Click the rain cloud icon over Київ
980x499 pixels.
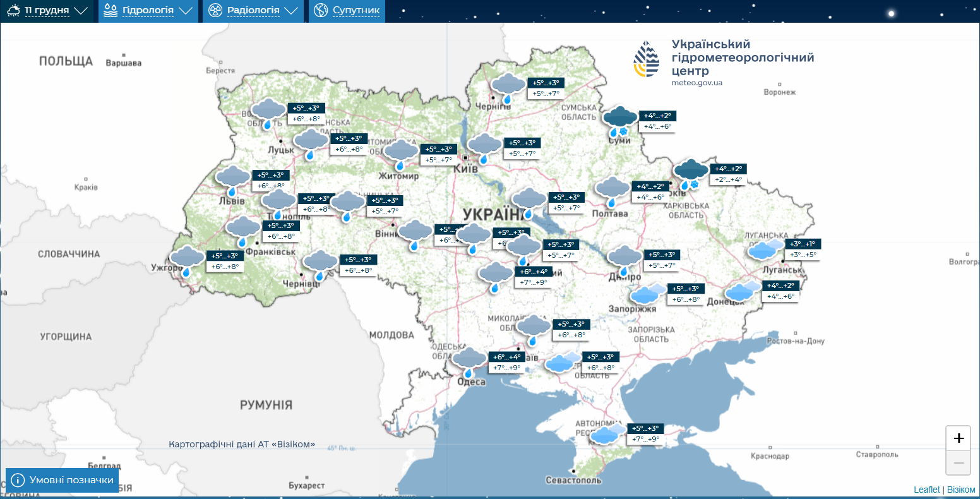point(484,144)
